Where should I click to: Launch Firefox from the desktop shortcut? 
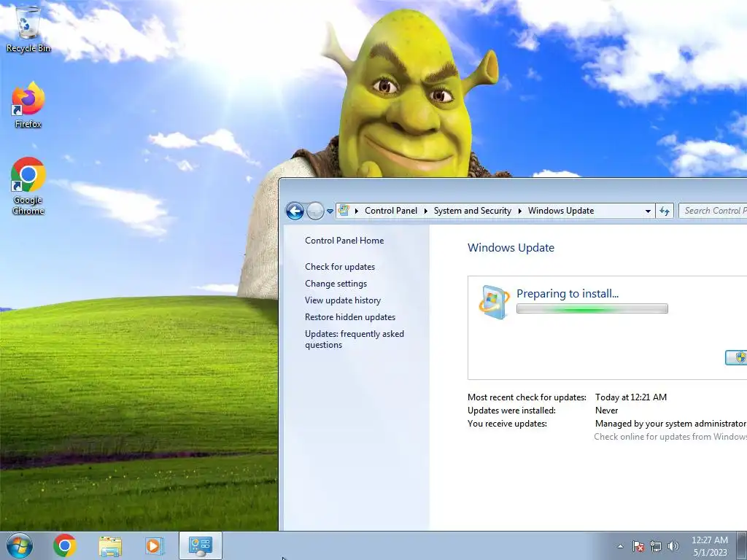click(28, 105)
